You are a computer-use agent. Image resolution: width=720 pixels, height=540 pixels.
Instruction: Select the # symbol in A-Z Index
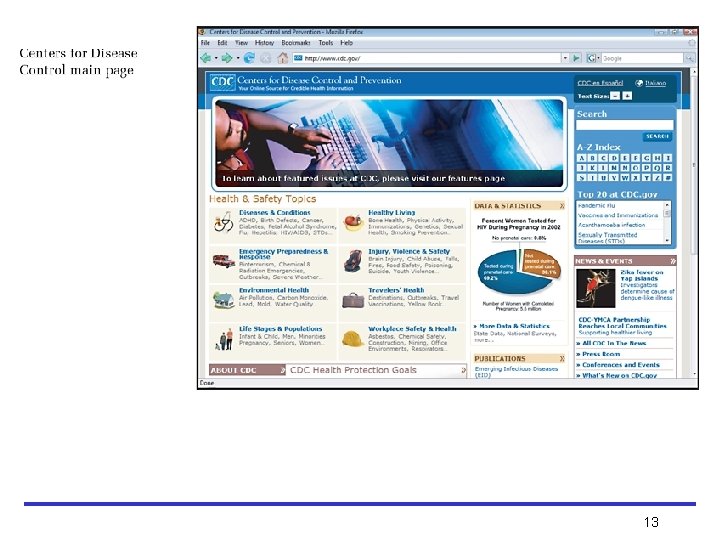pyautogui.click(x=668, y=178)
